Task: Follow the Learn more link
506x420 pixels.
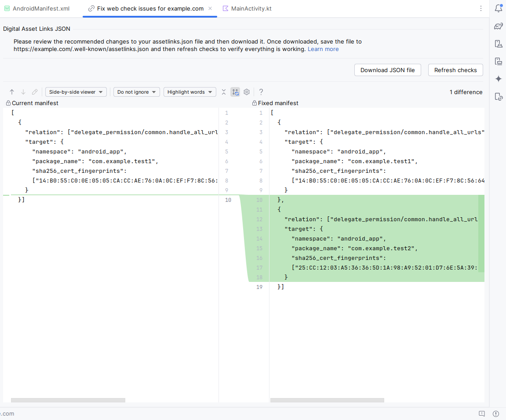Action: pyautogui.click(x=323, y=49)
